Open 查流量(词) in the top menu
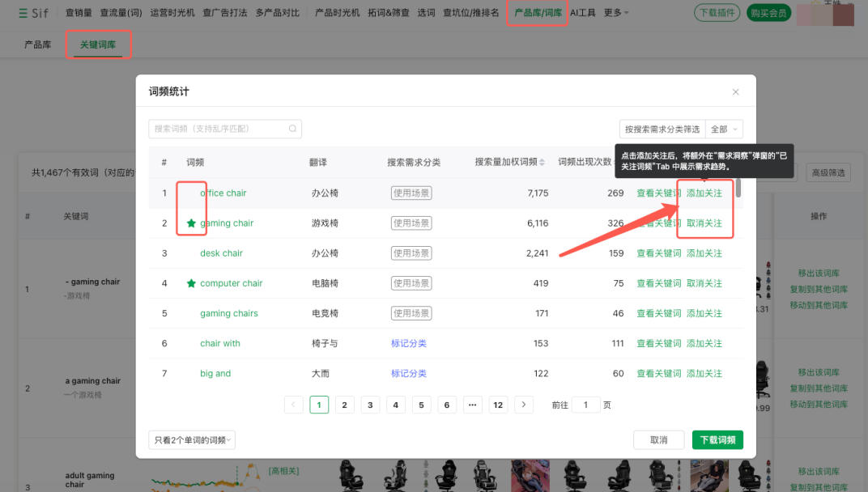 point(121,13)
